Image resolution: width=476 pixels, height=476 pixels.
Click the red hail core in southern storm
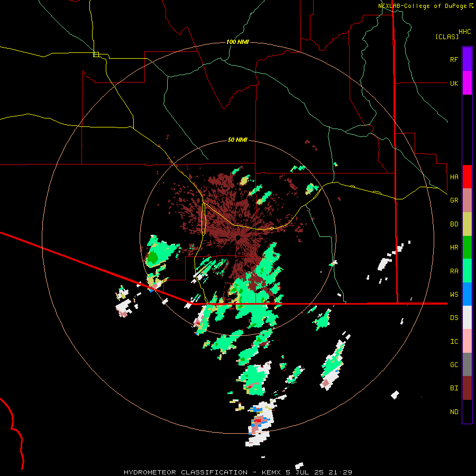click(x=258, y=421)
